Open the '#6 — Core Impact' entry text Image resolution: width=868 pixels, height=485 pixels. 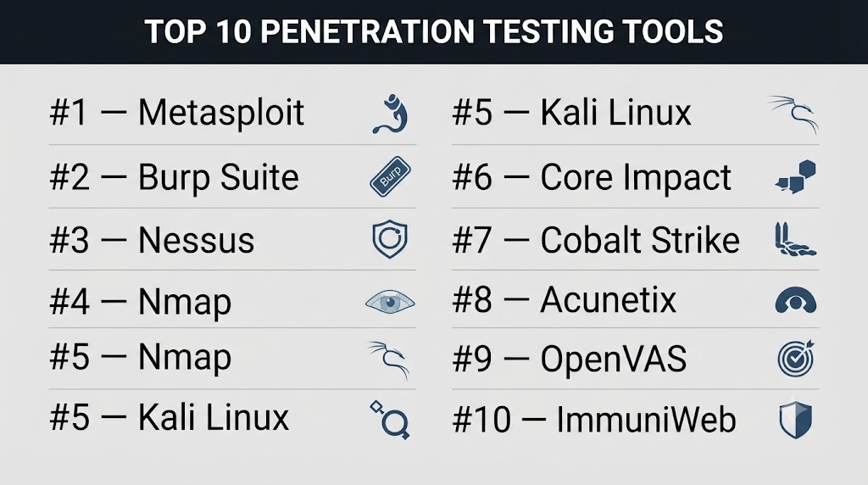point(592,178)
